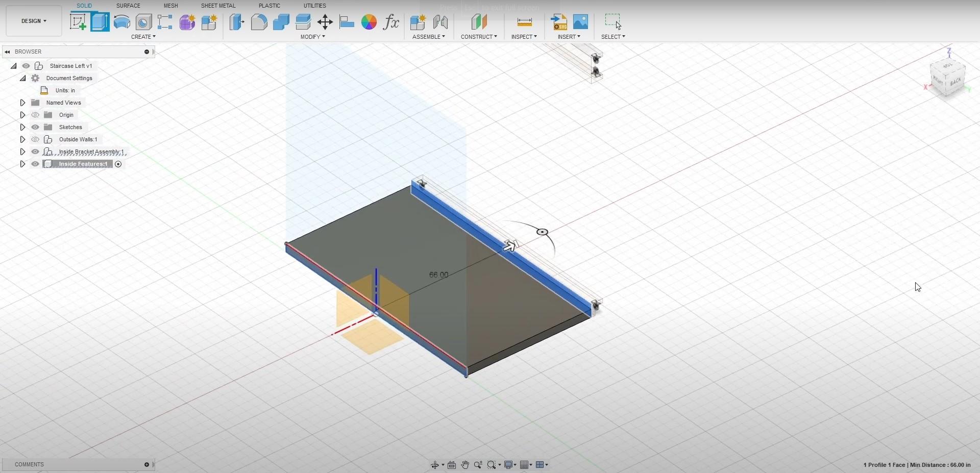
Task: Open the DESIGN workspace dropdown
Action: click(34, 21)
